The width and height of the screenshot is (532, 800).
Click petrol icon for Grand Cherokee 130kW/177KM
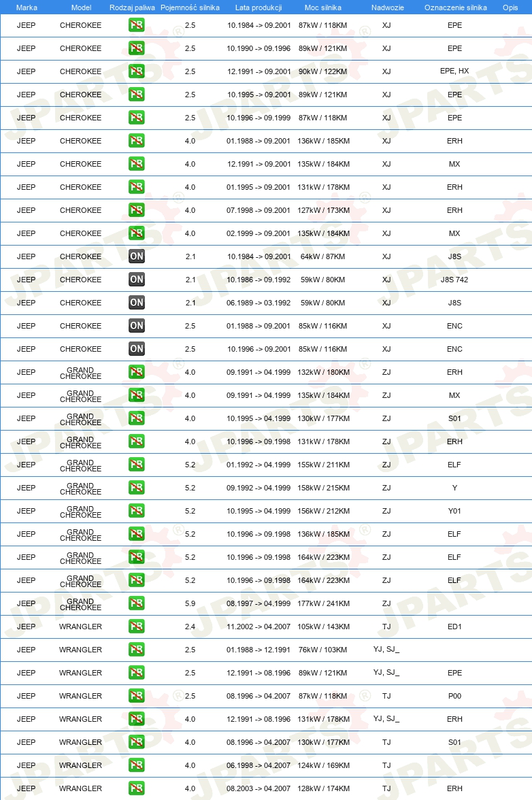point(136,418)
